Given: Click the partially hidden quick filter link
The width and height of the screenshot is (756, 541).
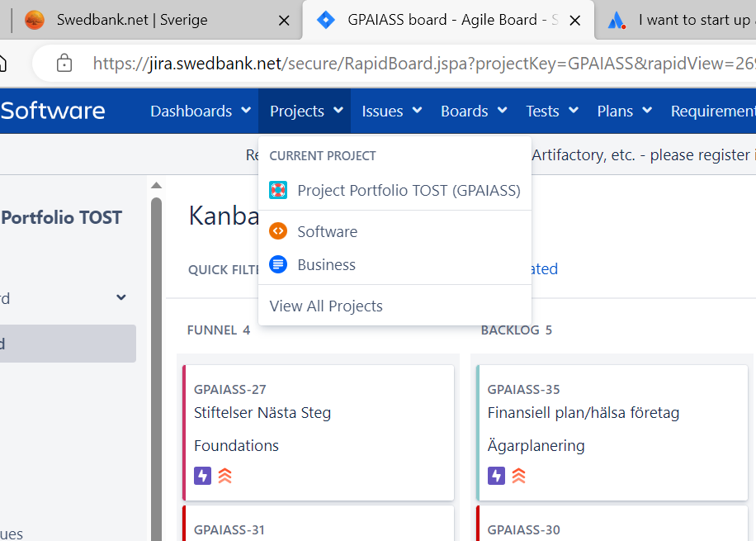Looking at the screenshot, I should [x=544, y=268].
